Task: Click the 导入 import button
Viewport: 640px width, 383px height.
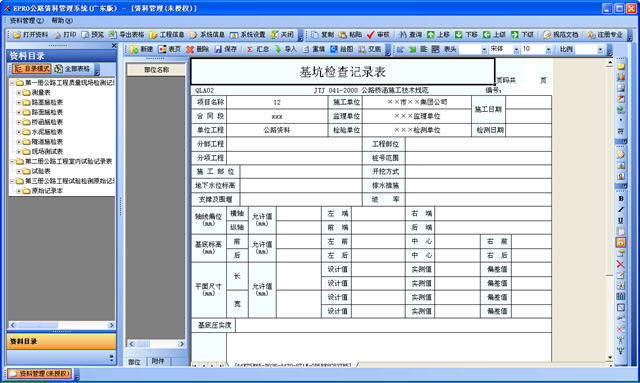Action: 285,49
